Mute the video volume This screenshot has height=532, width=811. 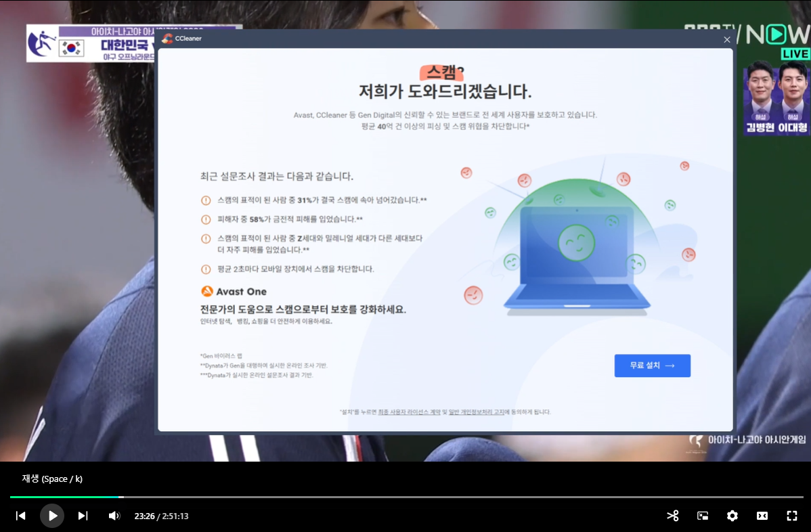pos(114,516)
